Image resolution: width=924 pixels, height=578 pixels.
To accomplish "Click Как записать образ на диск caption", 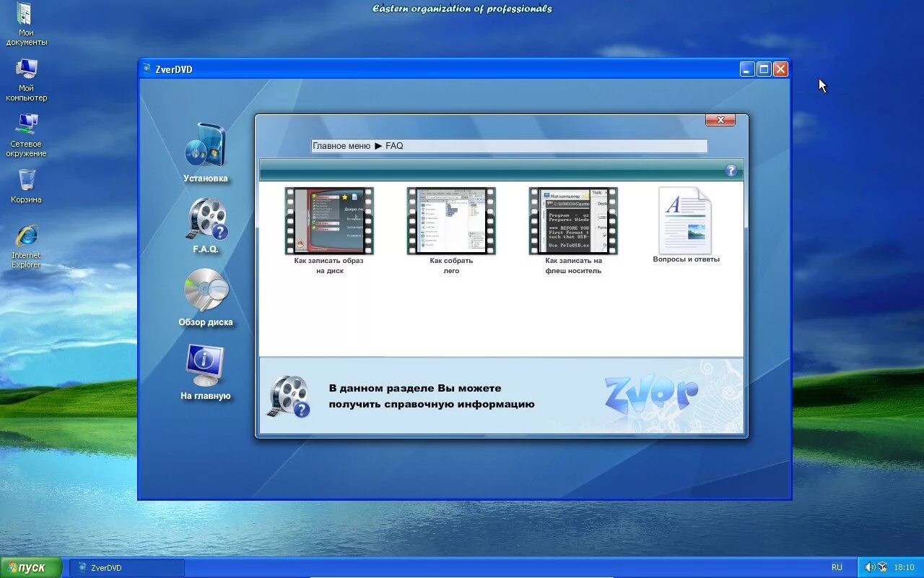I will [x=329, y=266].
